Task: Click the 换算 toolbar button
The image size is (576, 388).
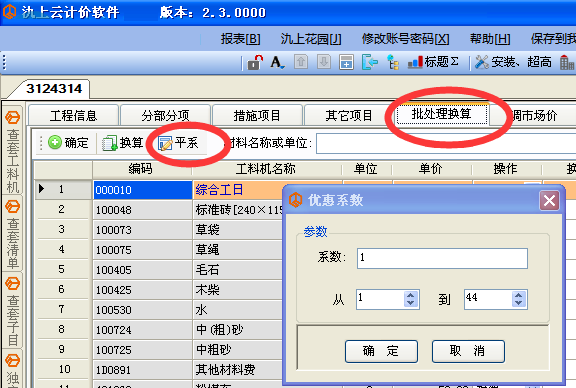Action: click(x=123, y=143)
